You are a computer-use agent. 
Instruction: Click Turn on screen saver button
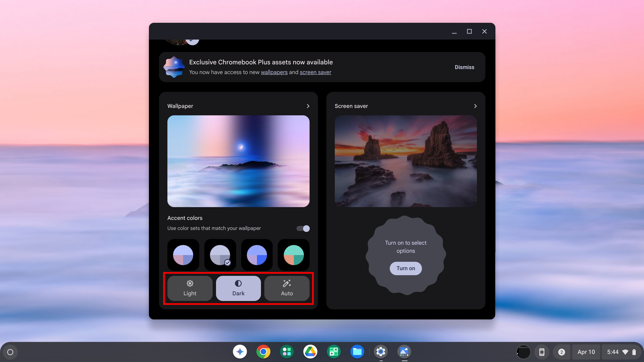tap(406, 268)
